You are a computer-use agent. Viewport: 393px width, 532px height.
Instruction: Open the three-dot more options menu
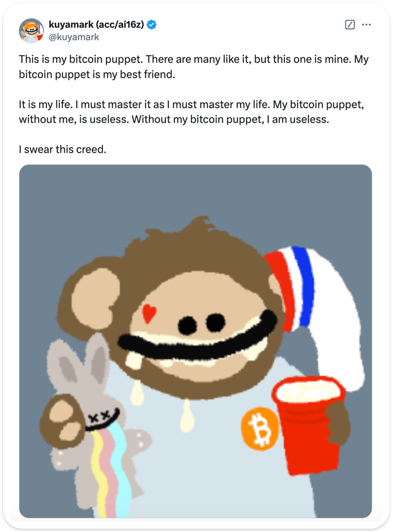click(366, 24)
